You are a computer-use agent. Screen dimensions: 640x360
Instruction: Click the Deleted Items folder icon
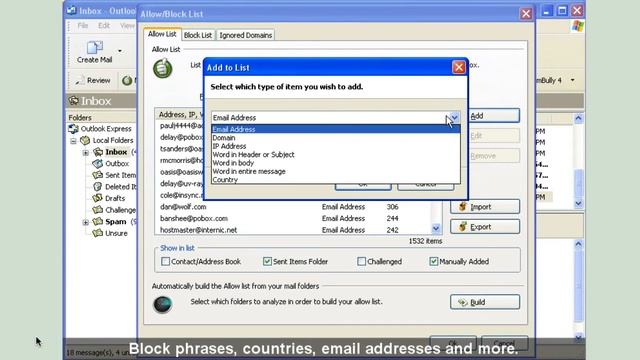coord(98,187)
